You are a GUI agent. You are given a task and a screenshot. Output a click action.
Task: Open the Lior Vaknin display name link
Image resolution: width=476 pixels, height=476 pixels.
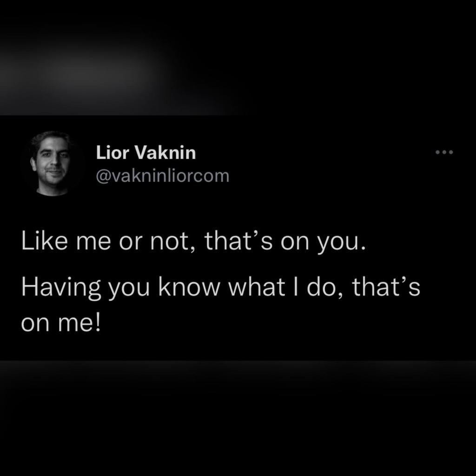146,152
